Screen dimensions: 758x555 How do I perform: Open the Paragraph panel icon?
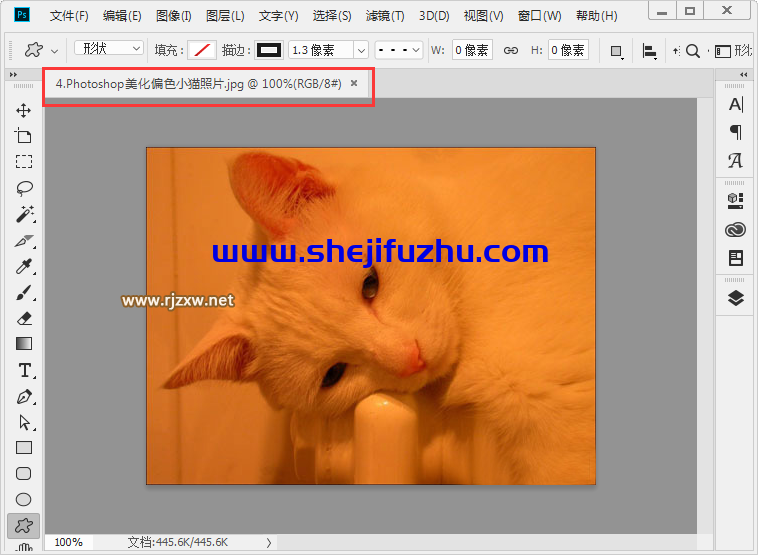pos(736,131)
